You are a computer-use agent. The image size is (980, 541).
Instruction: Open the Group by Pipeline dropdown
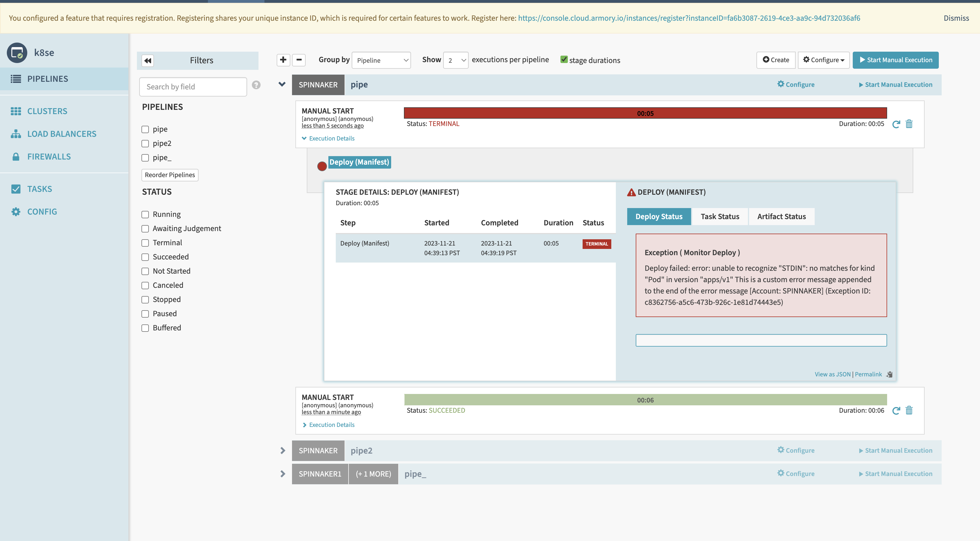pyautogui.click(x=381, y=60)
